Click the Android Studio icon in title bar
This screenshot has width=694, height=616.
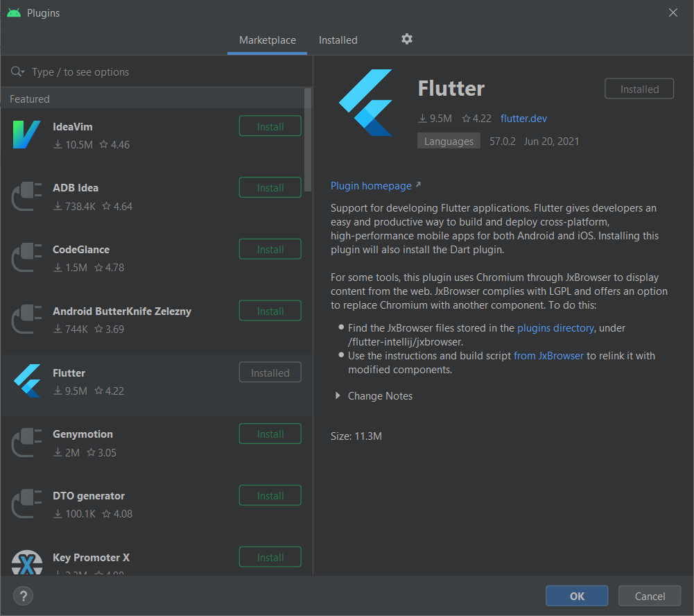coord(14,13)
